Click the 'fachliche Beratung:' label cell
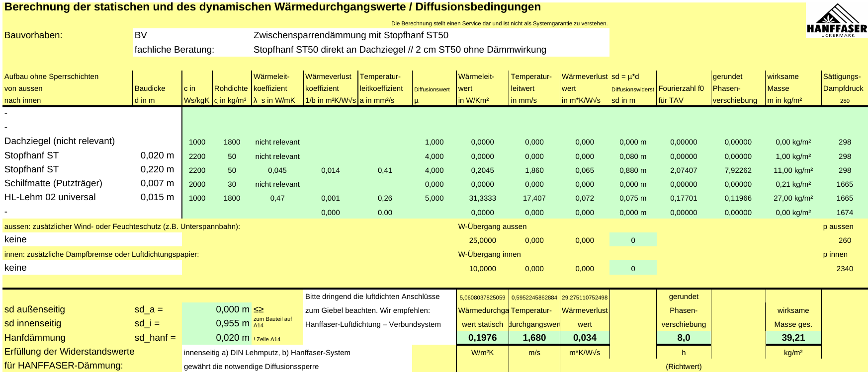 [x=174, y=50]
